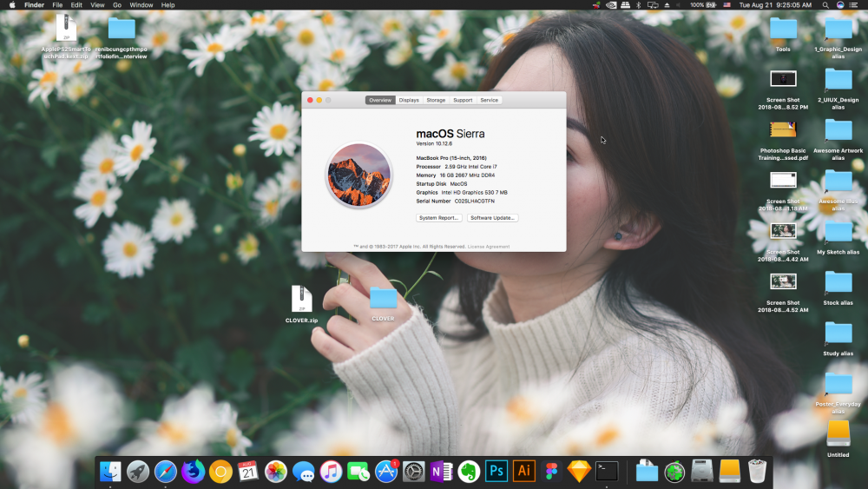This screenshot has width=868, height=489.
Task: Click the display mirroring menu bar icon
Action: (654, 5)
